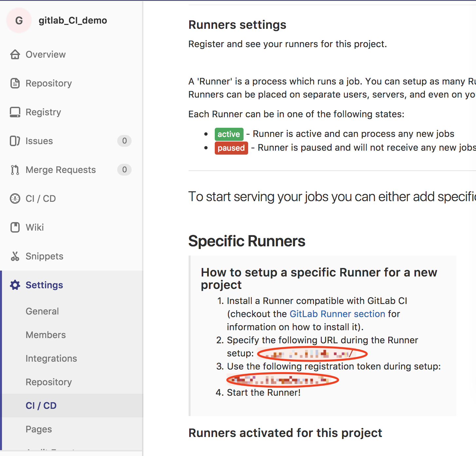Click the Issues count badge showing 0
Image resolution: width=476 pixels, height=456 pixels.
(124, 141)
